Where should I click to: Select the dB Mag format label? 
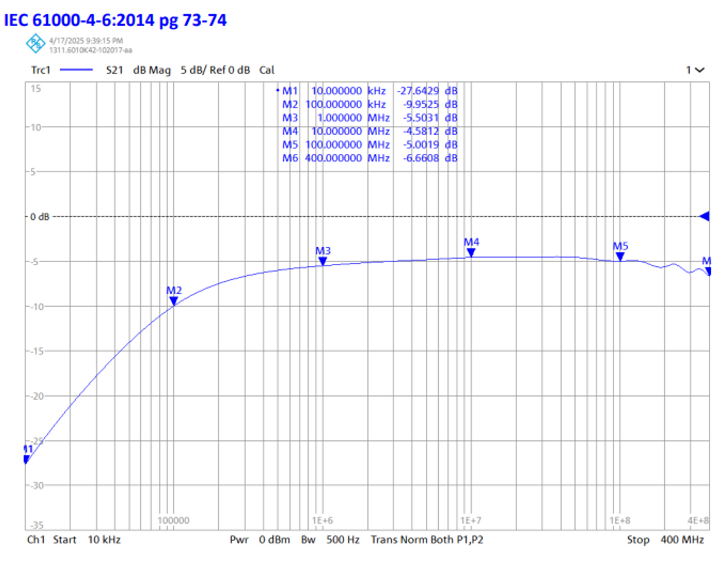pos(152,70)
